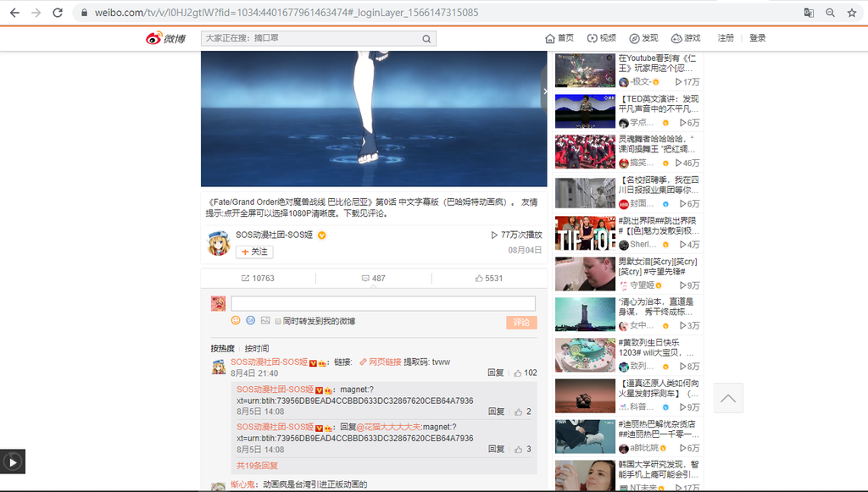Click the comment text input box

pos(383,303)
